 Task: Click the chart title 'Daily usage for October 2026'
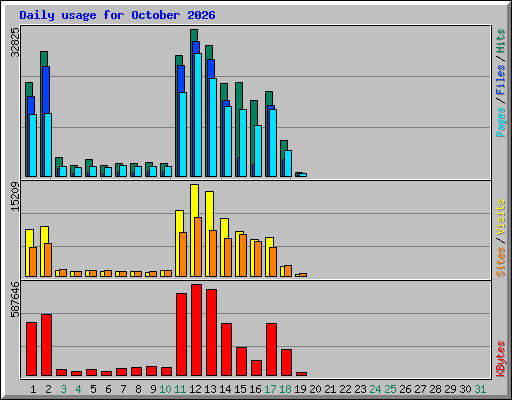coord(117,15)
